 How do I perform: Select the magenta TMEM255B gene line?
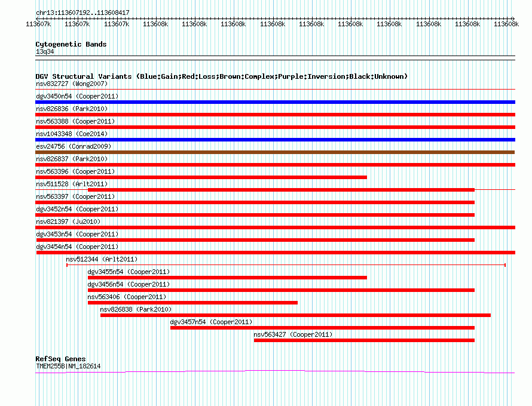pos(275,372)
